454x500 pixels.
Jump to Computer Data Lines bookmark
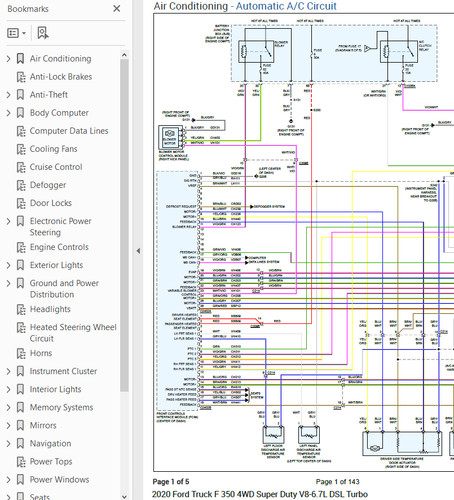69,131
